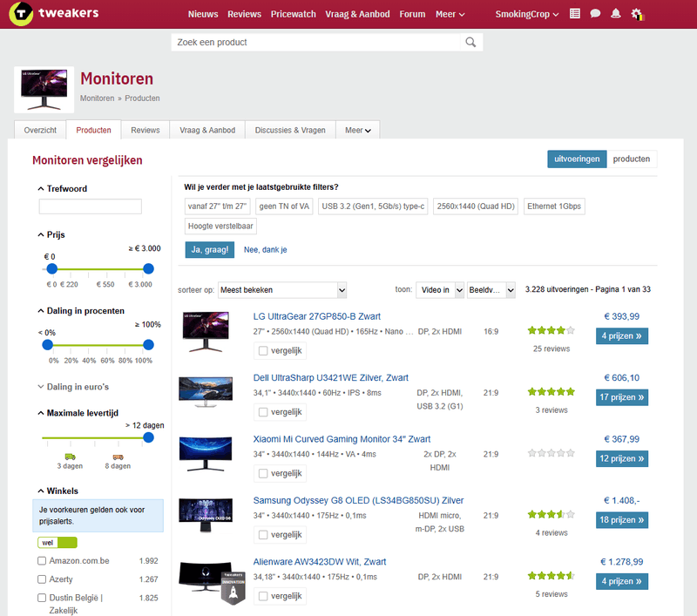697x616 pixels.
Task: Check vergelijk for Dell UltraSharp U3421WE
Action: [x=263, y=412]
